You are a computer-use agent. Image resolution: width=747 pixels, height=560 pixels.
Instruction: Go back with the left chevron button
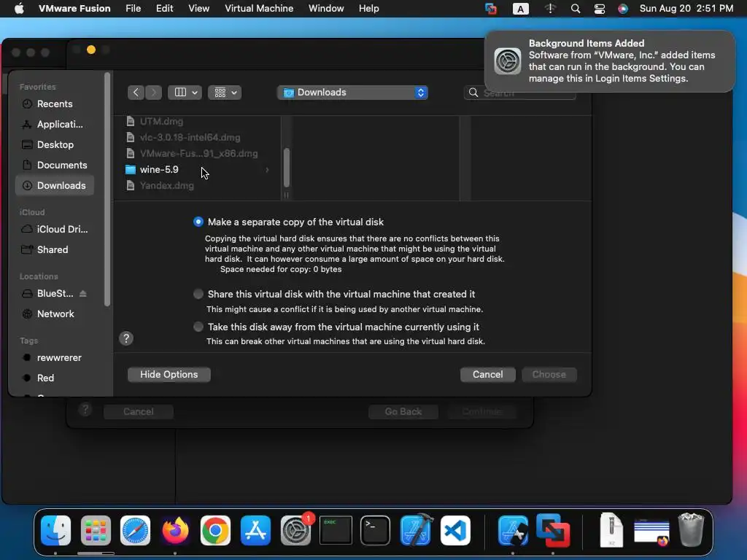136,93
